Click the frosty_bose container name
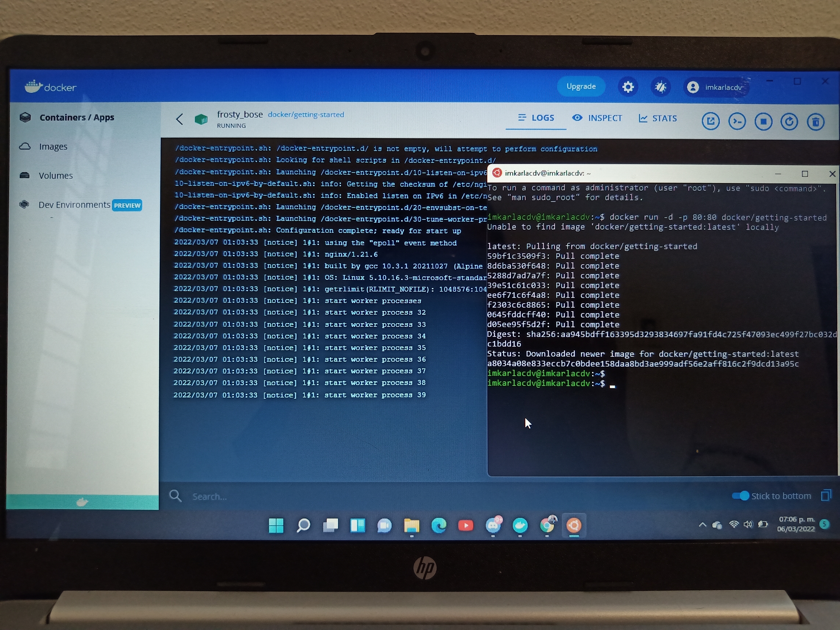Viewport: 840px width, 630px height. [x=240, y=114]
